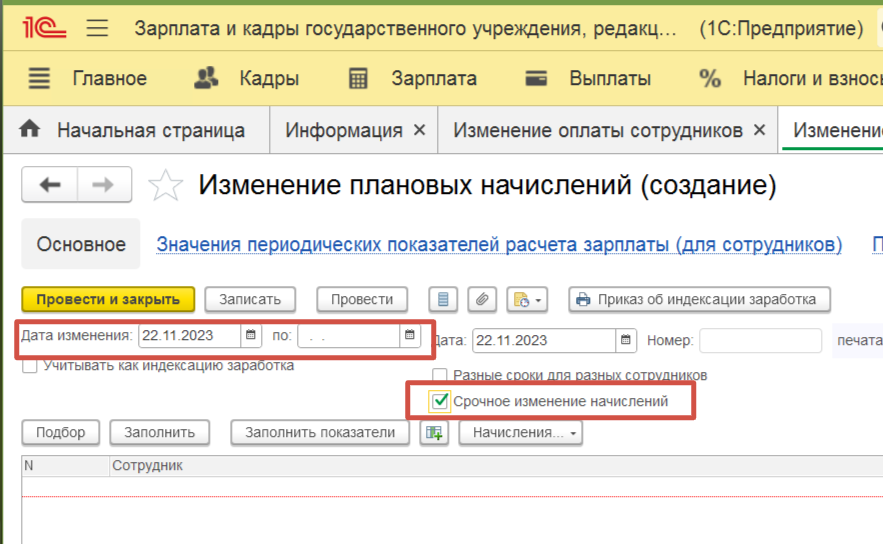Screen dimensions: 883x544
Task: Click the Дата изменения input field
Action: (x=190, y=336)
